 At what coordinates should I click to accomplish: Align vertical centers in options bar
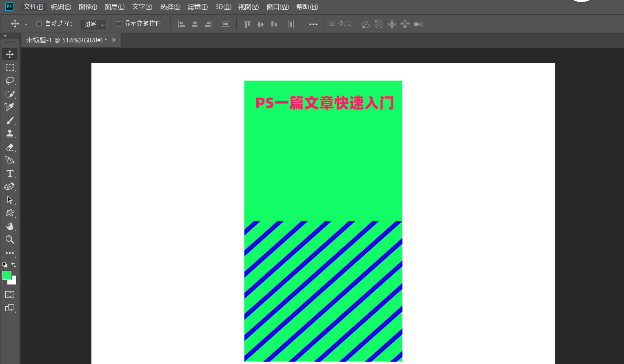pyautogui.click(x=260, y=24)
